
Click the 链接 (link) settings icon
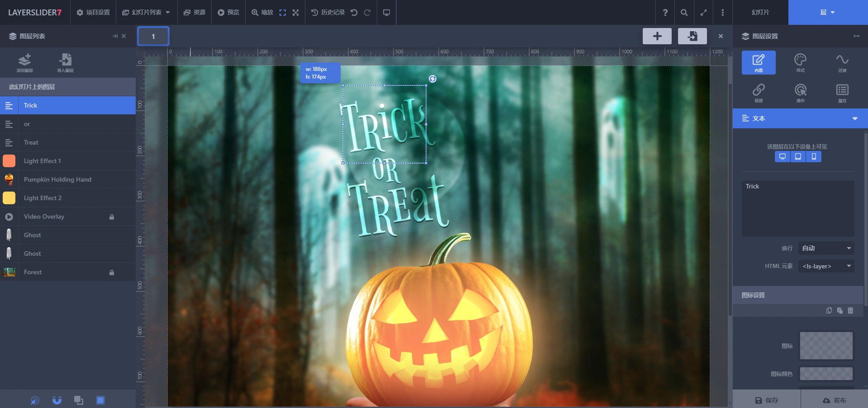tap(759, 93)
